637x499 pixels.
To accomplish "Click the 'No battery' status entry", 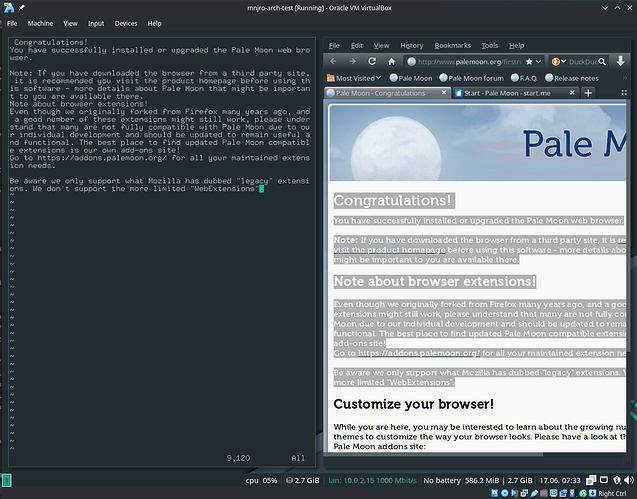I will (442, 480).
